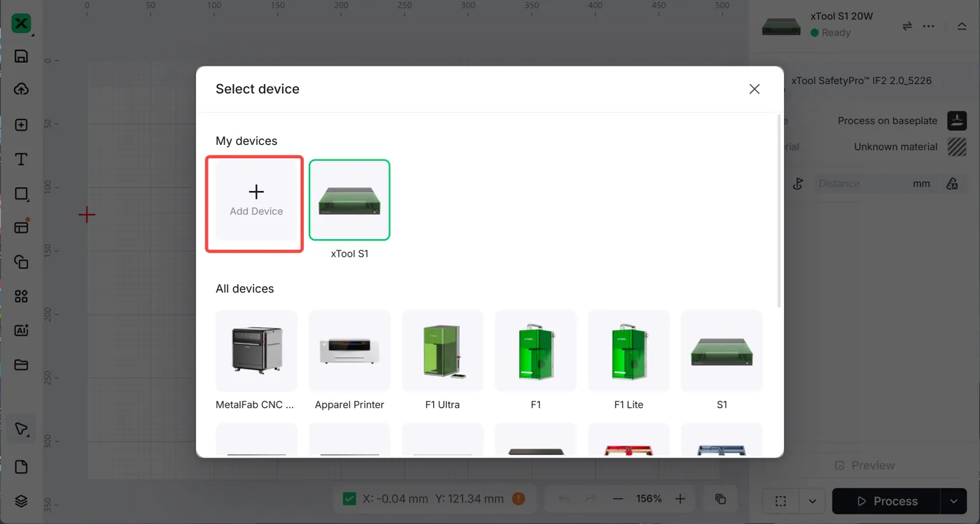This screenshot has width=980, height=524.
Task: Click the zoom in plus button
Action: [680, 499]
